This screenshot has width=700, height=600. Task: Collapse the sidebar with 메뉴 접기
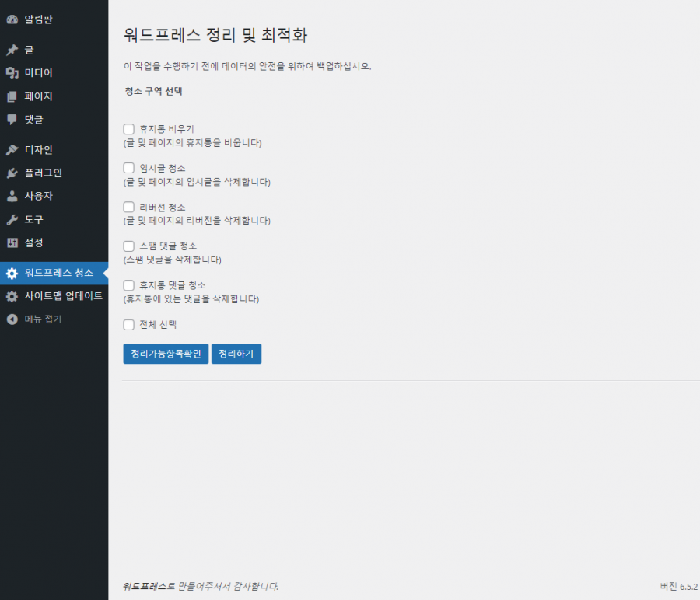(x=54, y=319)
